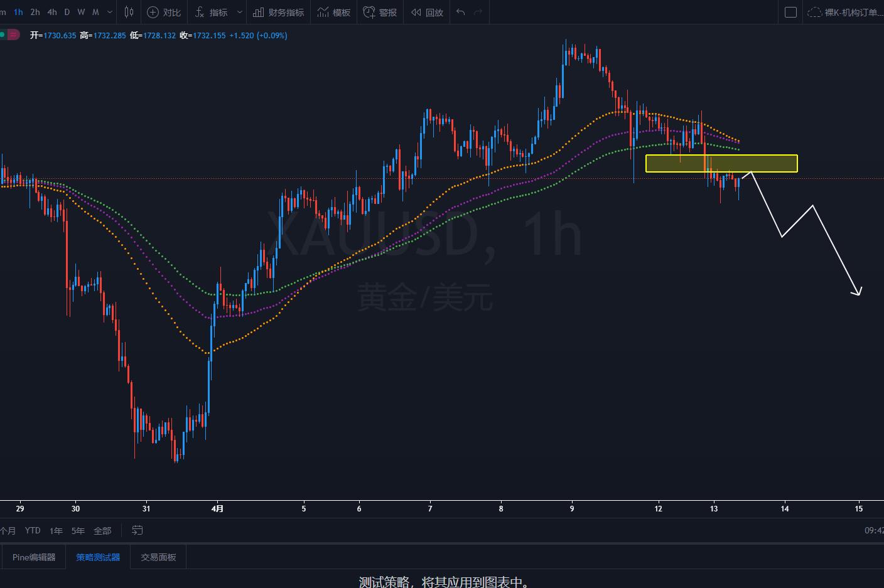Start 回放 bar replay mode
Screen dimensions: 884x588
coord(428,12)
